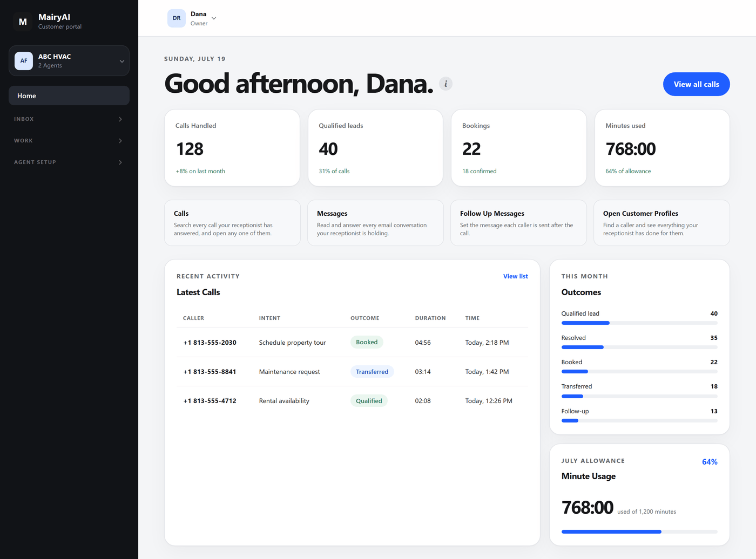Click the Resolved outcome progress bar
Image resolution: width=756 pixels, height=559 pixels.
coord(639,347)
